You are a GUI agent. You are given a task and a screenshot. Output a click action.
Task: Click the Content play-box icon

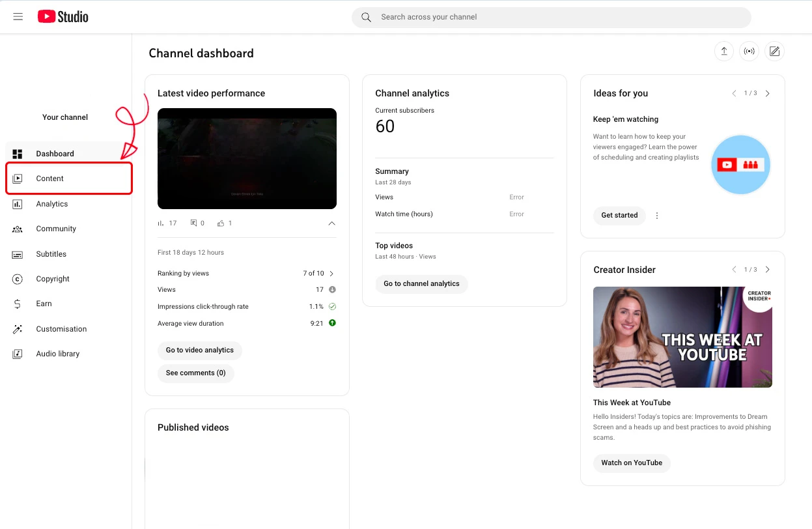click(x=18, y=179)
